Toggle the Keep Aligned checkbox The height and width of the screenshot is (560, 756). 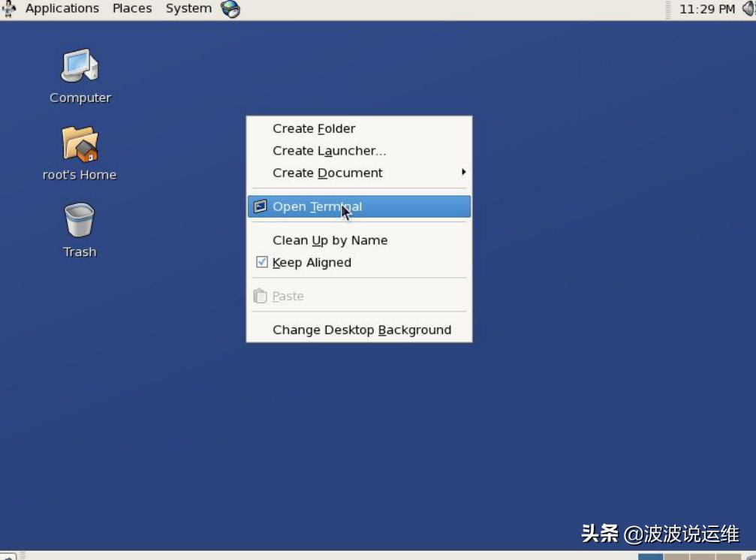(x=261, y=262)
